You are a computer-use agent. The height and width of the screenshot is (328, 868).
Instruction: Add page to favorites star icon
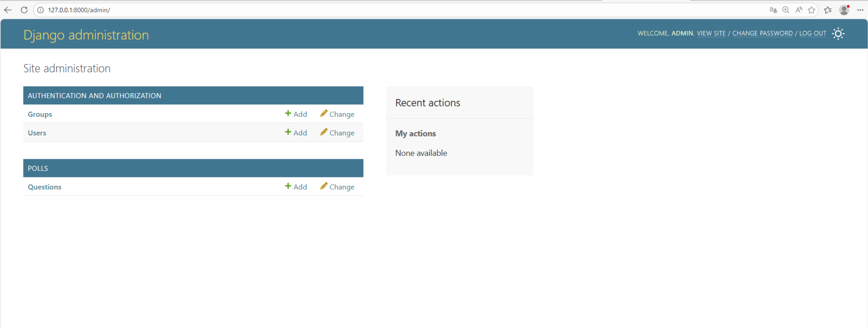tap(811, 10)
